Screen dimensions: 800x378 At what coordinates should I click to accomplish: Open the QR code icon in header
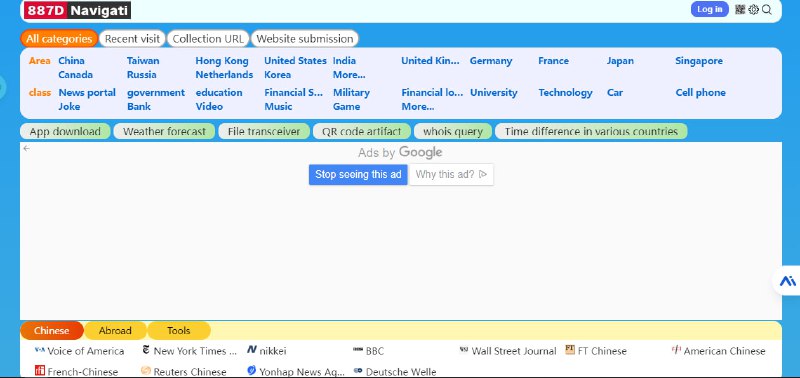coord(740,9)
